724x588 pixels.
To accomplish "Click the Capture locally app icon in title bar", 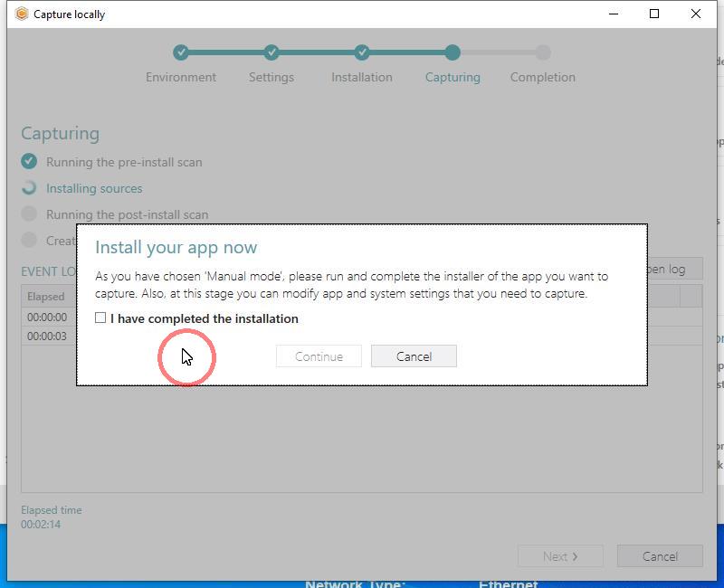I will pyautogui.click(x=22, y=14).
